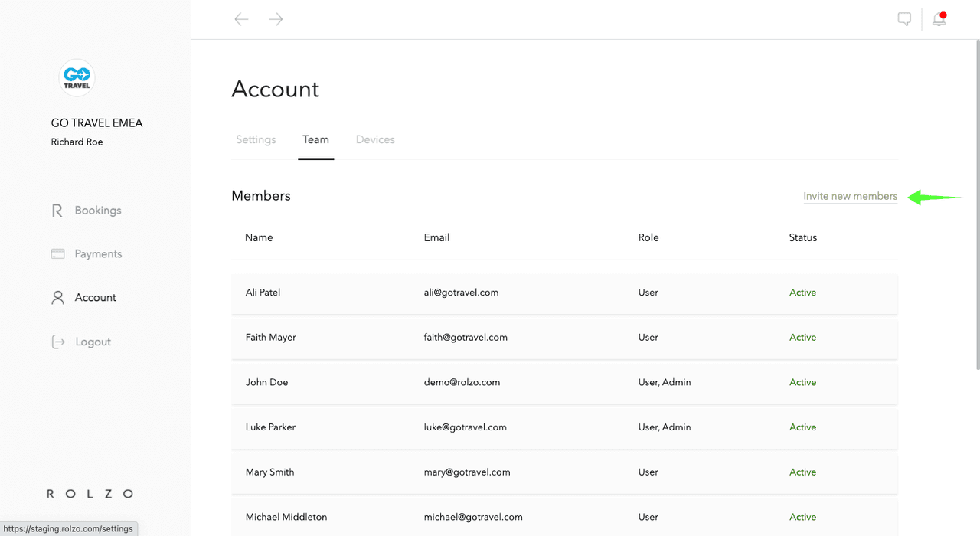The width and height of the screenshot is (980, 536).
Task: Click email luke@gotravel.com
Action: [465, 427]
